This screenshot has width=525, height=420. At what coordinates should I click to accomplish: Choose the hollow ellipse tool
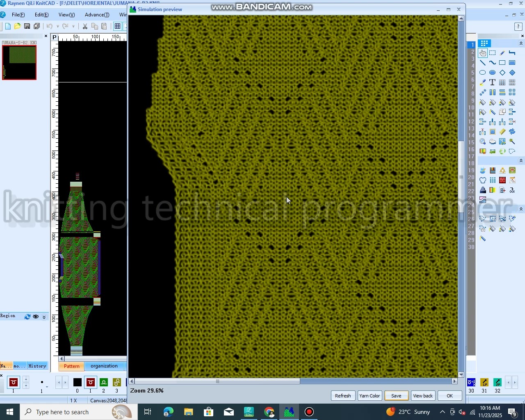483,73
